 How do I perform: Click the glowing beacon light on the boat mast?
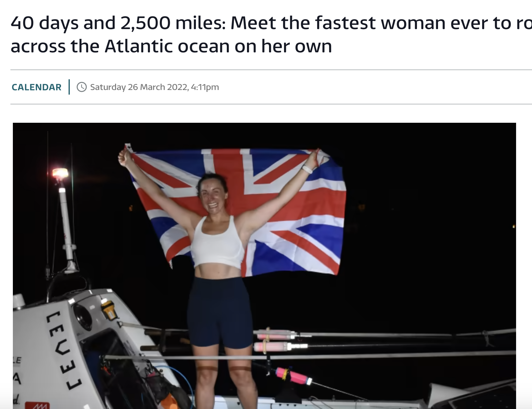click(x=60, y=173)
